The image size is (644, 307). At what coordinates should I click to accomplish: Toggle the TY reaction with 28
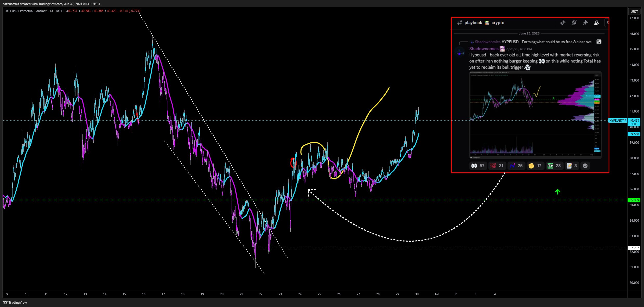tap(554, 166)
